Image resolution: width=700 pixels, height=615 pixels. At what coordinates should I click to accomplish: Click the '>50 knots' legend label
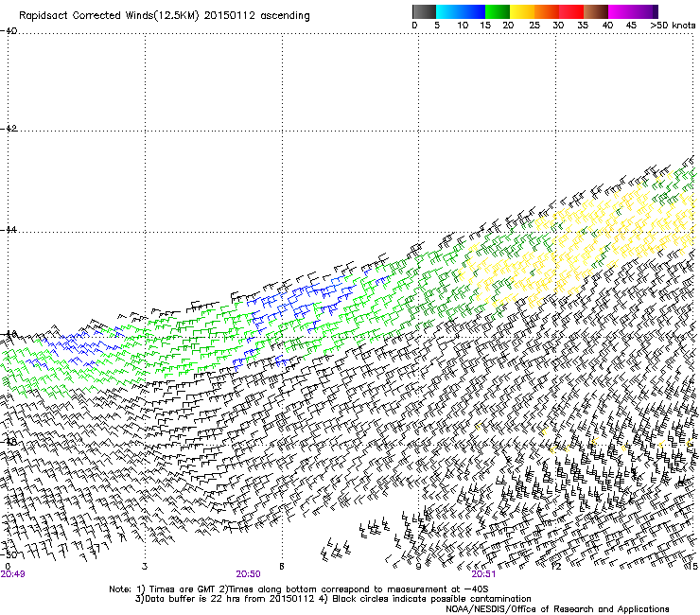coord(674,26)
